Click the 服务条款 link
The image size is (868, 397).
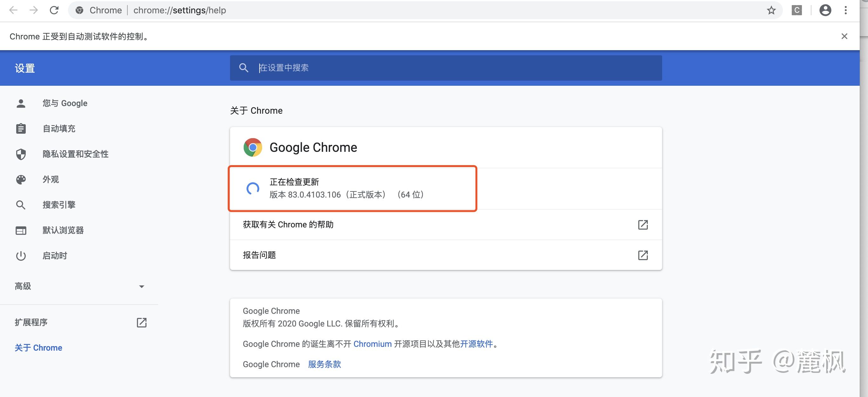tap(324, 364)
